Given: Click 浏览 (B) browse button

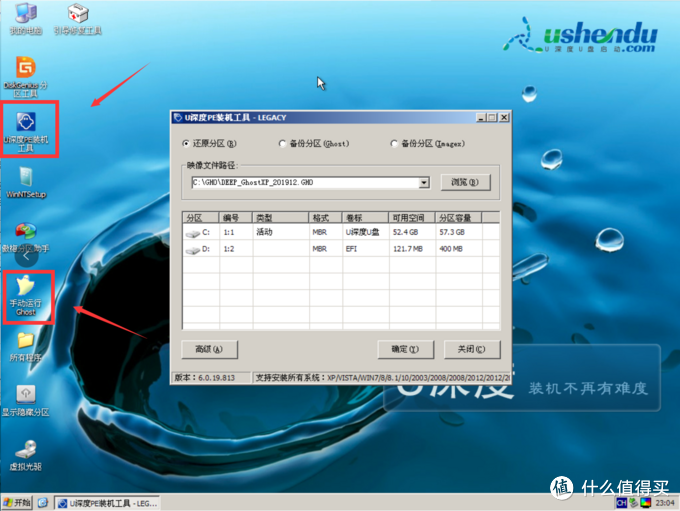Looking at the screenshot, I should tap(465, 182).
